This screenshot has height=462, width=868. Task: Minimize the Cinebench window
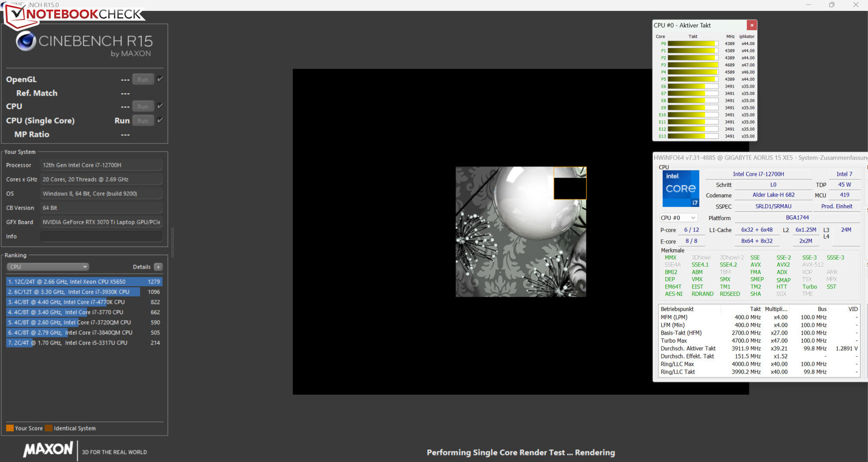click(x=808, y=5)
